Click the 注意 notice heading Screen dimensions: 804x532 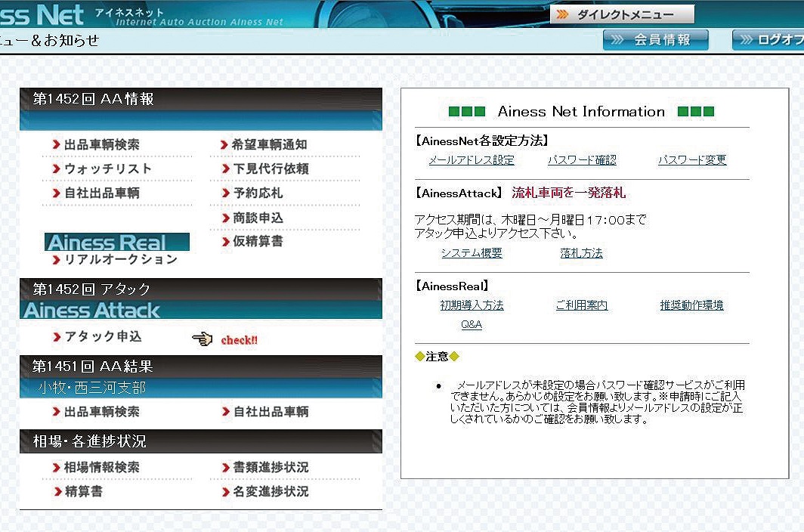(437, 356)
